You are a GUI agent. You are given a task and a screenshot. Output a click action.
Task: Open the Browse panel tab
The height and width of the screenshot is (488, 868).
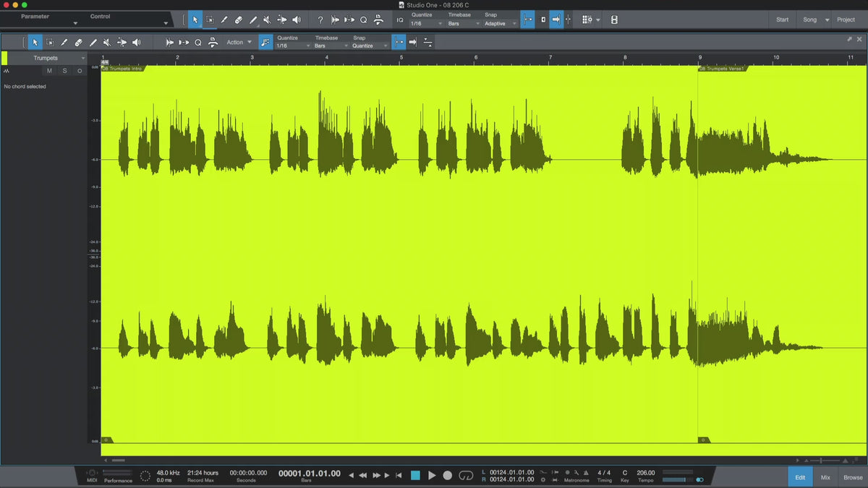(853, 477)
